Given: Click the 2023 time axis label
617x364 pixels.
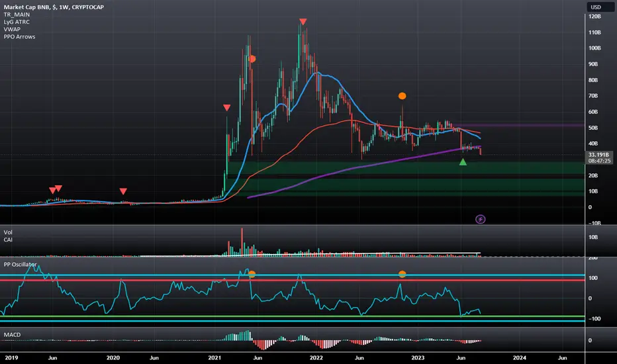Looking at the screenshot, I should coord(418,357).
